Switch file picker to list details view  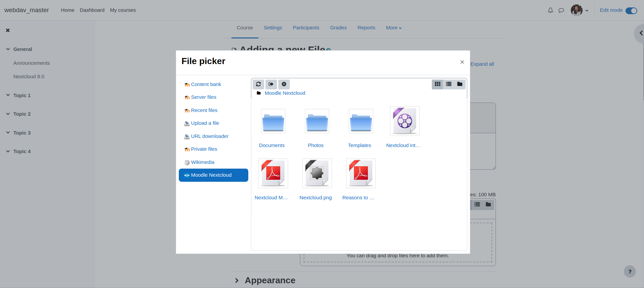click(x=449, y=84)
